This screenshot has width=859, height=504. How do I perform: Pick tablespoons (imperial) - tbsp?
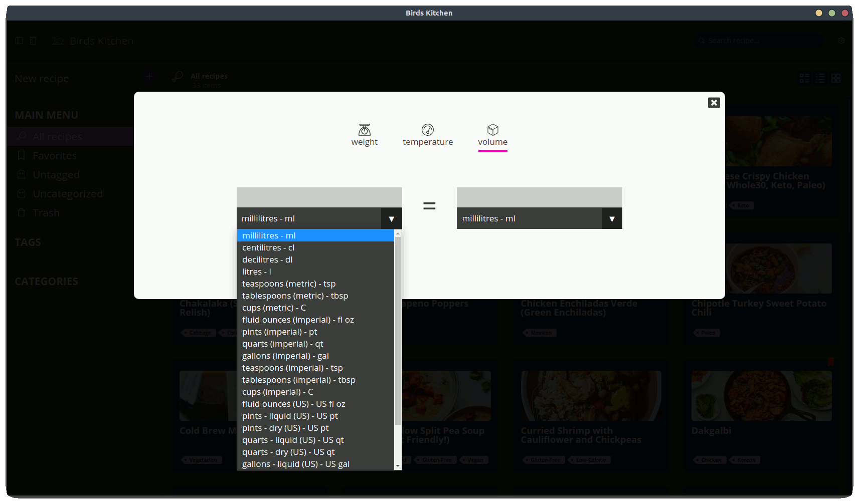315,380
